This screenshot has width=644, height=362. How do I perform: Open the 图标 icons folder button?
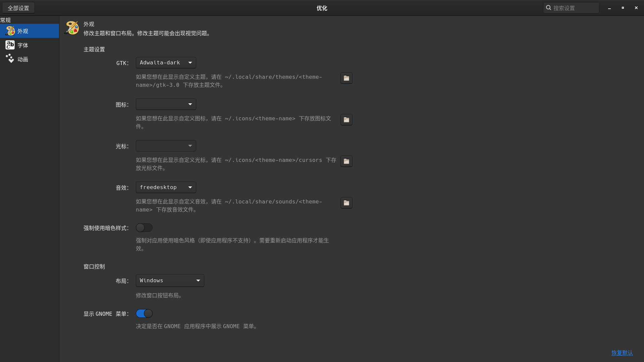point(346,120)
